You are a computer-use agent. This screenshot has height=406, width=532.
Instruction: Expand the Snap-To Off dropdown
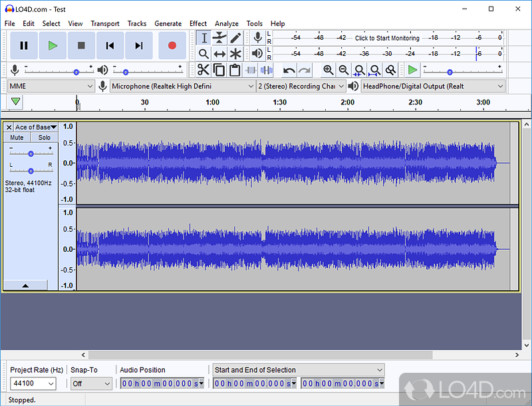pyautogui.click(x=91, y=383)
